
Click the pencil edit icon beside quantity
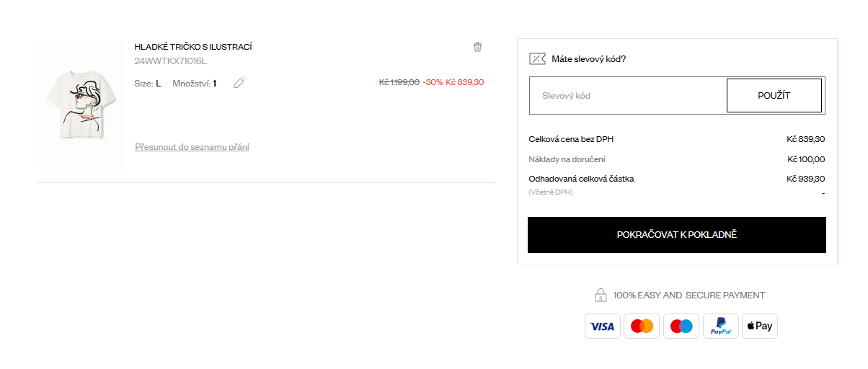pyautogui.click(x=239, y=83)
